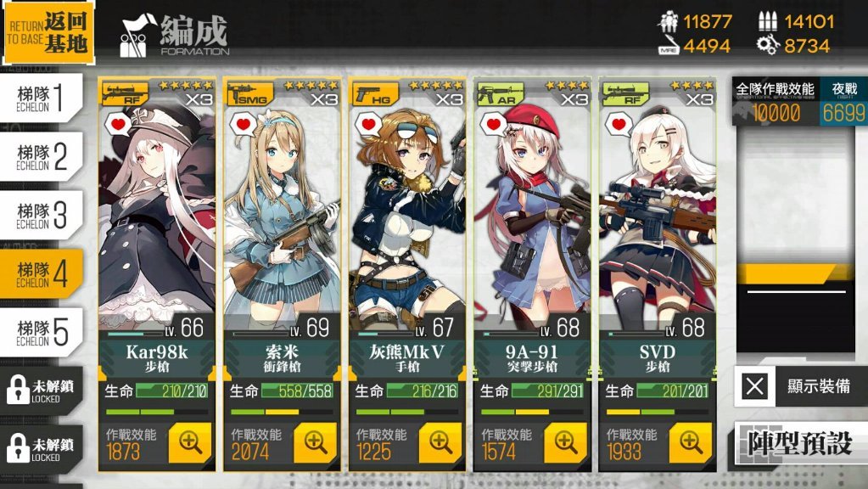Open Echelon 3 formation
This screenshot has width=868, height=489.
click(x=42, y=216)
